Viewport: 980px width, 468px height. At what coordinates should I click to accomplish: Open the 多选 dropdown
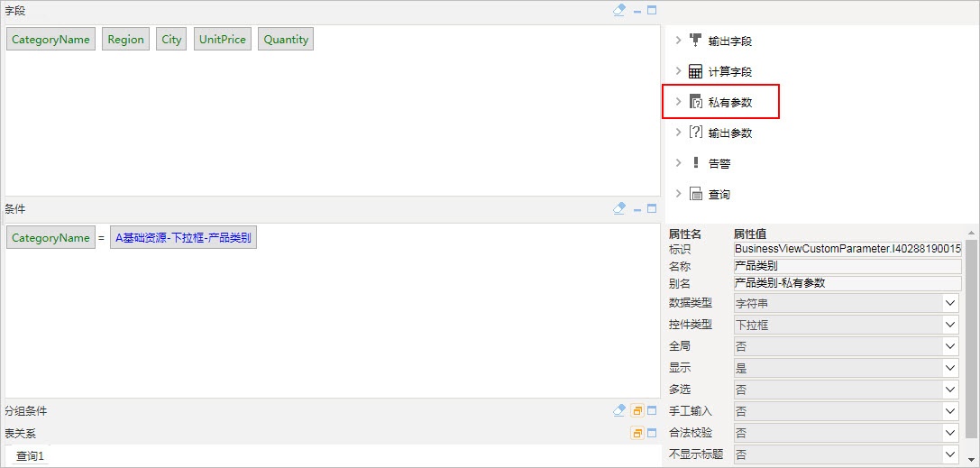[x=847, y=390]
